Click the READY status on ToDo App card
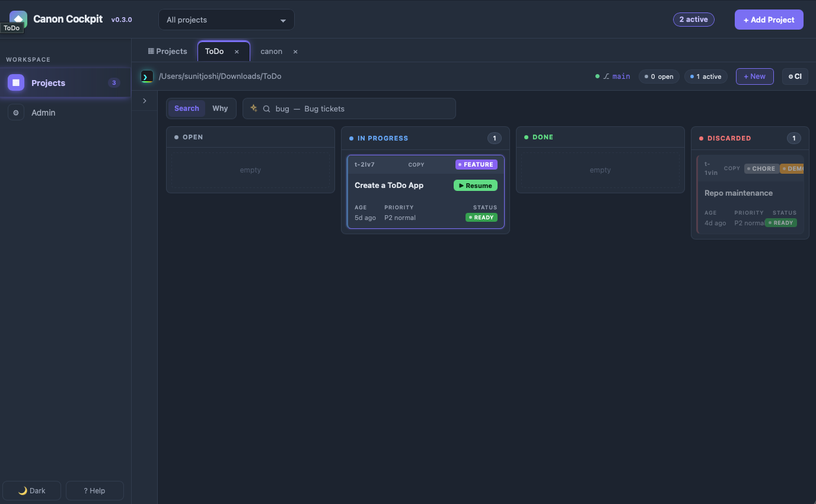The height and width of the screenshot is (504, 816). click(482, 218)
